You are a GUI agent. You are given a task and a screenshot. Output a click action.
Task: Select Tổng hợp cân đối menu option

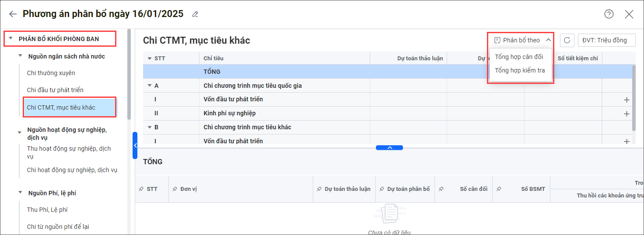(519, 57)
